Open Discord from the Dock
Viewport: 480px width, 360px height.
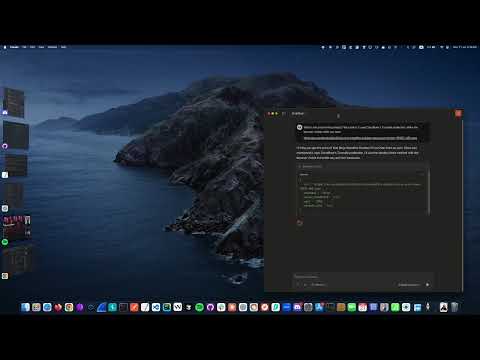[x=297, y=307]
